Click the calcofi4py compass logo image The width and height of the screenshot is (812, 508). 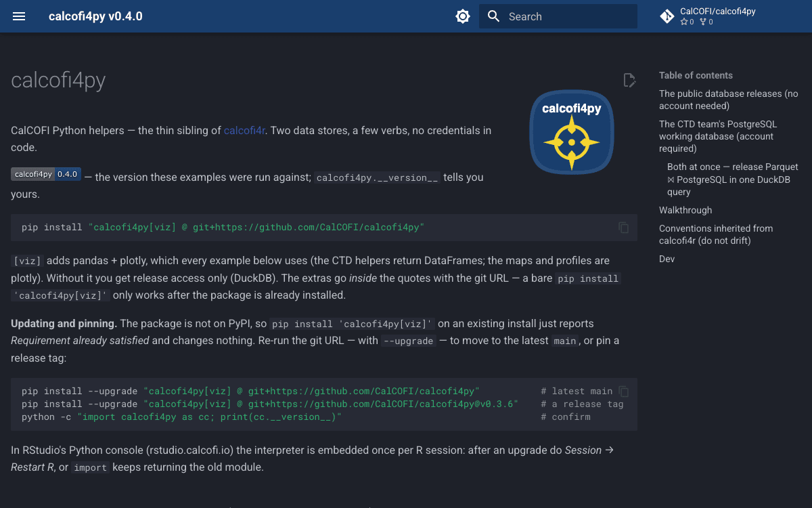point(572,132)
